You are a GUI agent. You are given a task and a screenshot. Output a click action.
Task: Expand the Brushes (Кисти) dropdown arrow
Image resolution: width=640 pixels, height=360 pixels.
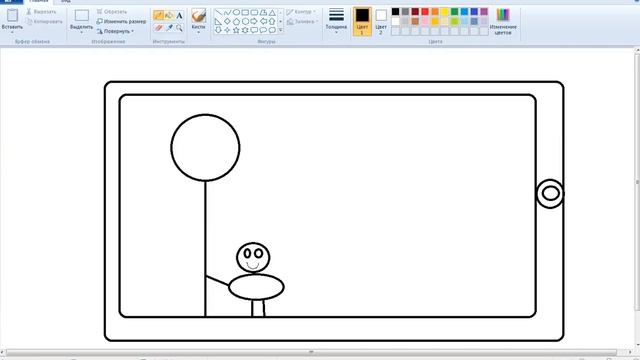coord(199,32)
